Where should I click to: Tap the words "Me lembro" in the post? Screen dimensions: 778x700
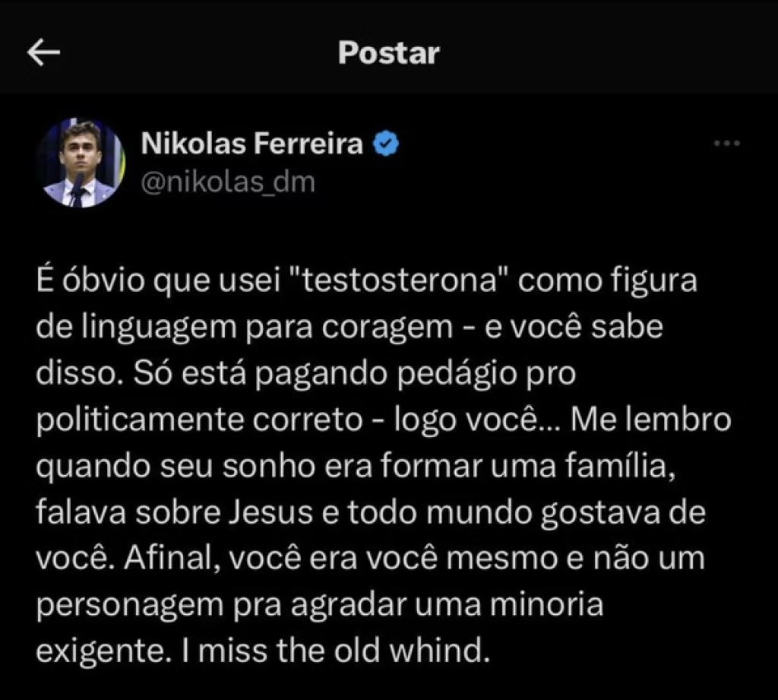pyautogui.click(x=650, y=420)
